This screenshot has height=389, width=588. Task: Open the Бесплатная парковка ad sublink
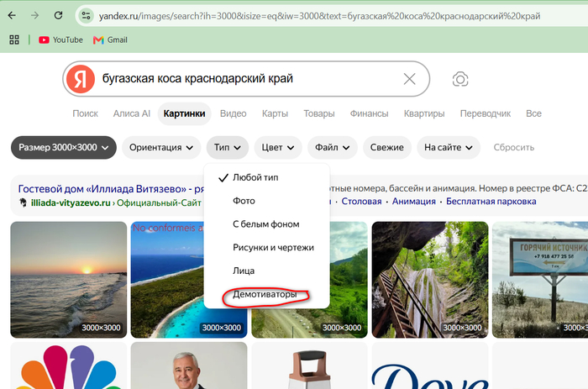tap(491, 202)
